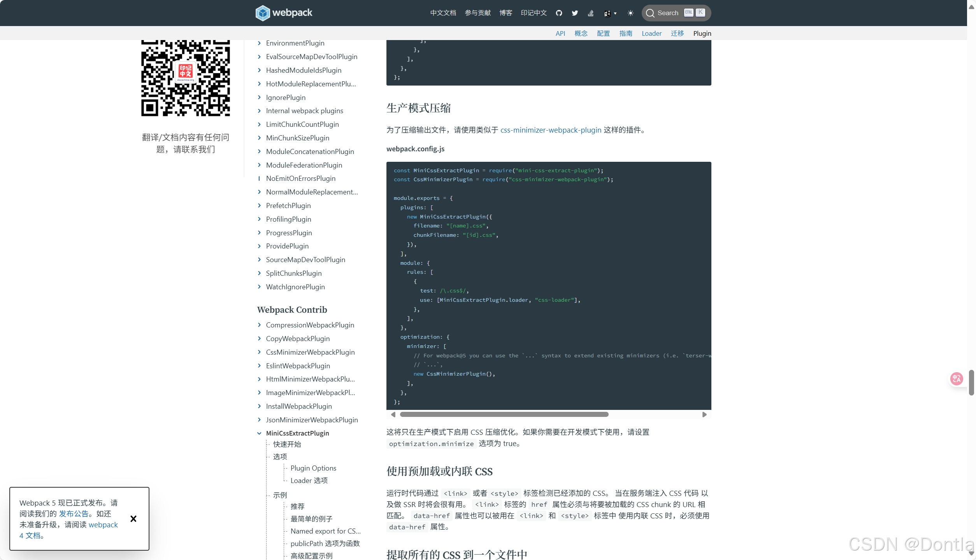Click the Search input box
This screenshot has width=976, height=560.
[x=668, y=13]
